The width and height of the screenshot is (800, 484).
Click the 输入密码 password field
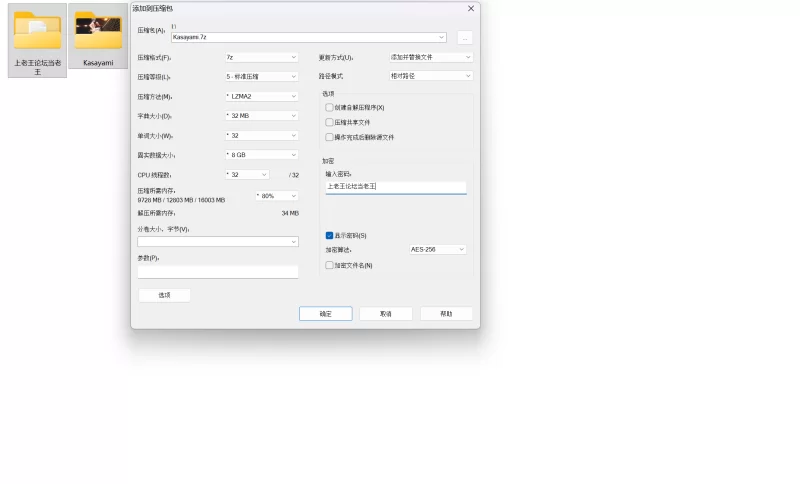click(x=396, y=187)
